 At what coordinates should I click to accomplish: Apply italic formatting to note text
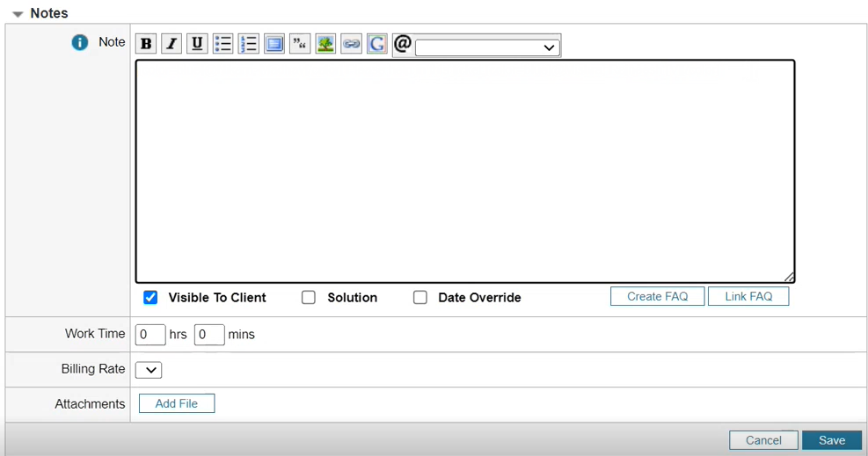pos(171,44)
